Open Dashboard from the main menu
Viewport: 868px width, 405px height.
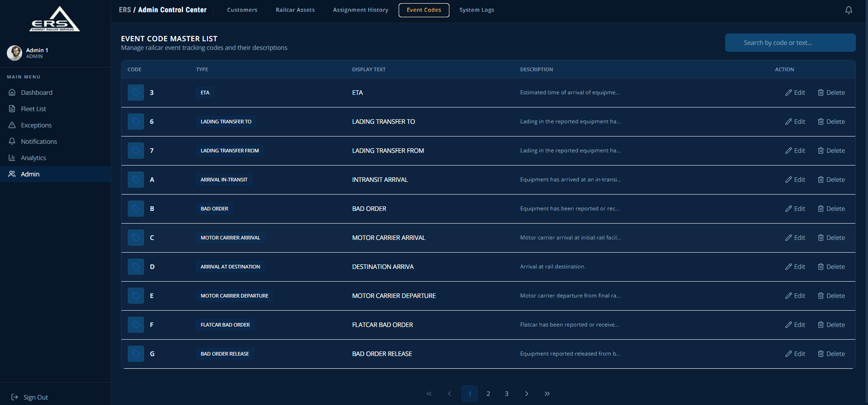pos(55,93)
